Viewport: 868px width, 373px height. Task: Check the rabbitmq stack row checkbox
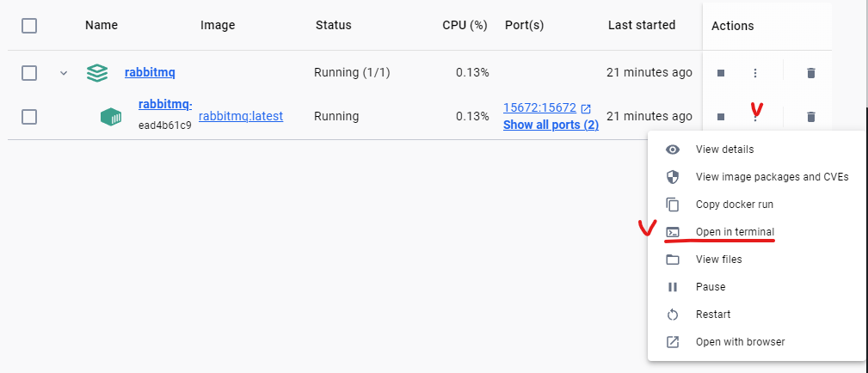(29, 73)
